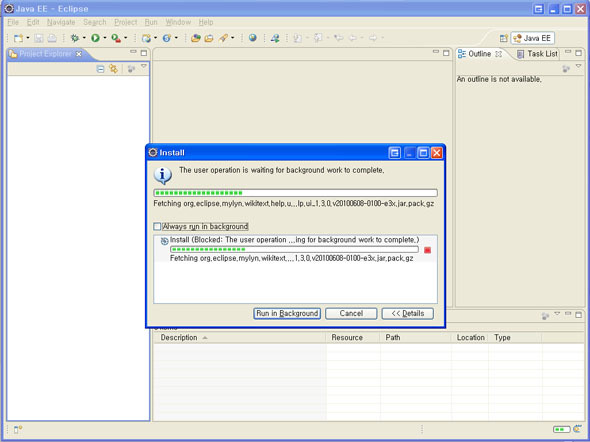Click the Location column header

470,337
